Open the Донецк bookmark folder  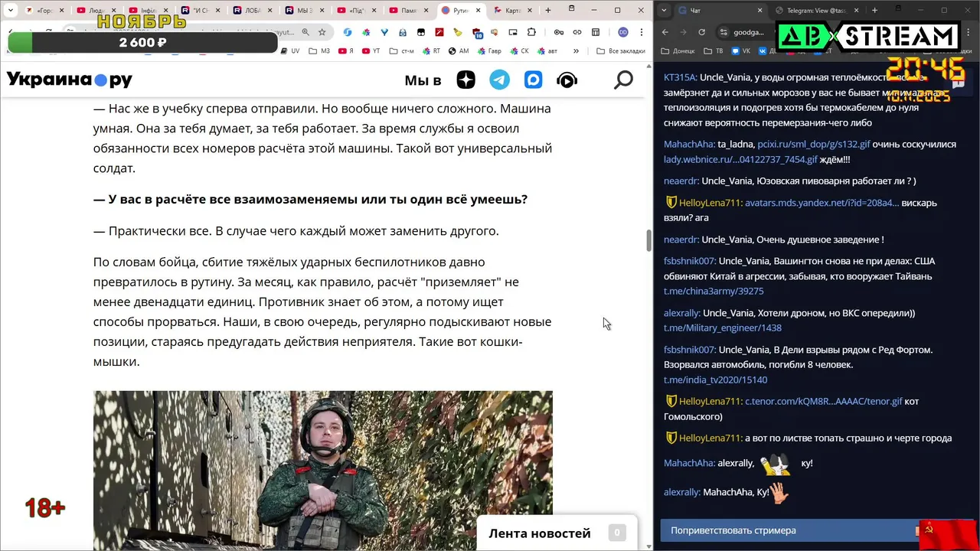click(678, 51)
